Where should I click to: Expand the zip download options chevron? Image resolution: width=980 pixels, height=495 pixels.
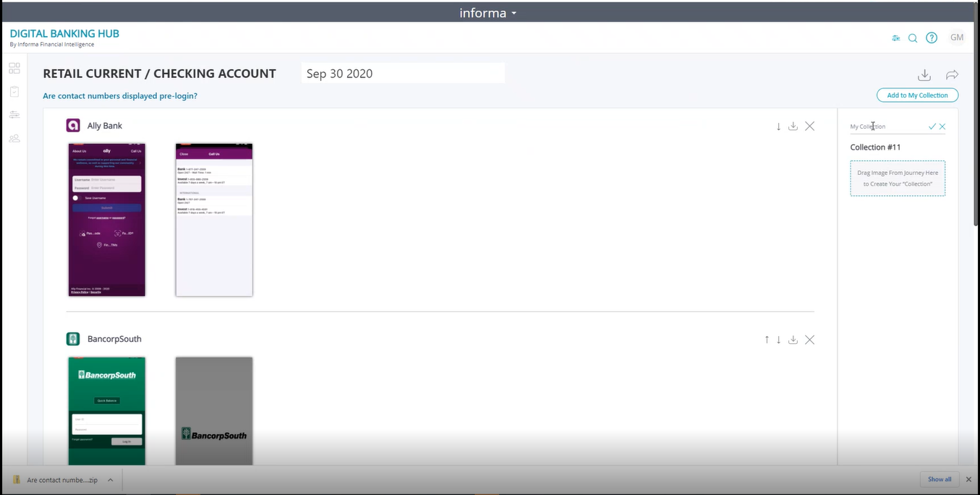pyautogui.click(x=111, y=480)
